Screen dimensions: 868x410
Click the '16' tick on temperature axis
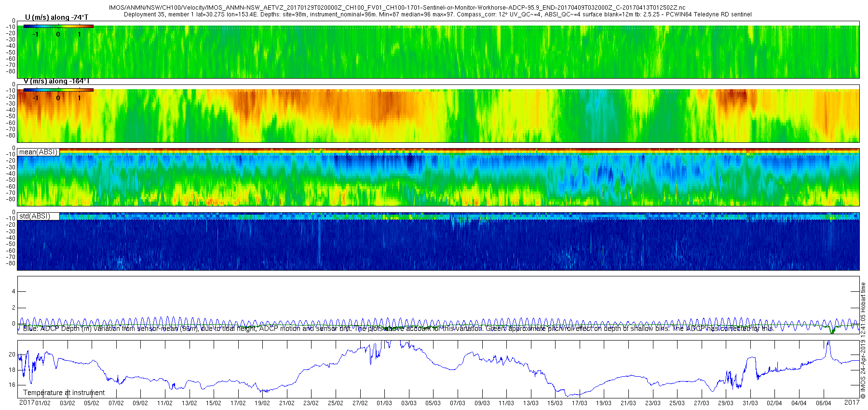click(x=12, y=385)
